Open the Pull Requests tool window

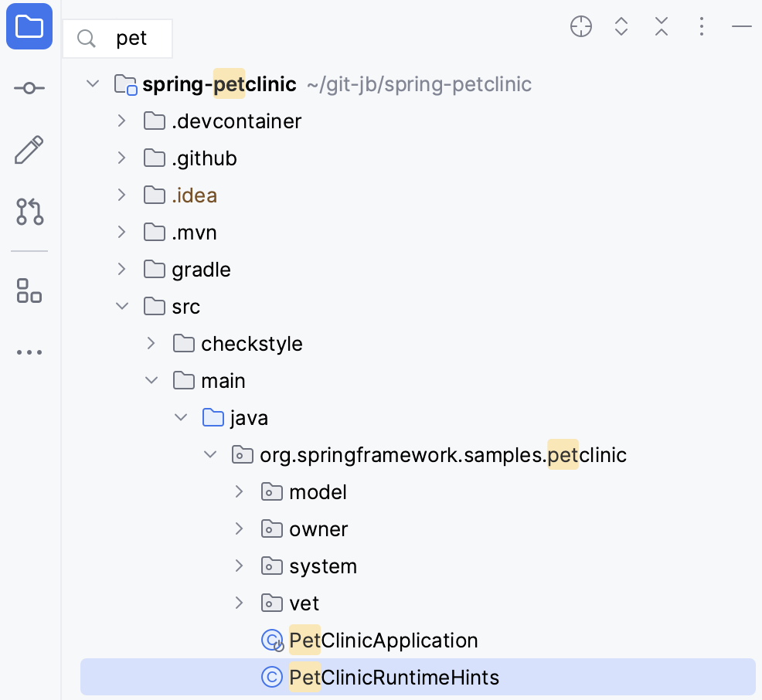28,212
